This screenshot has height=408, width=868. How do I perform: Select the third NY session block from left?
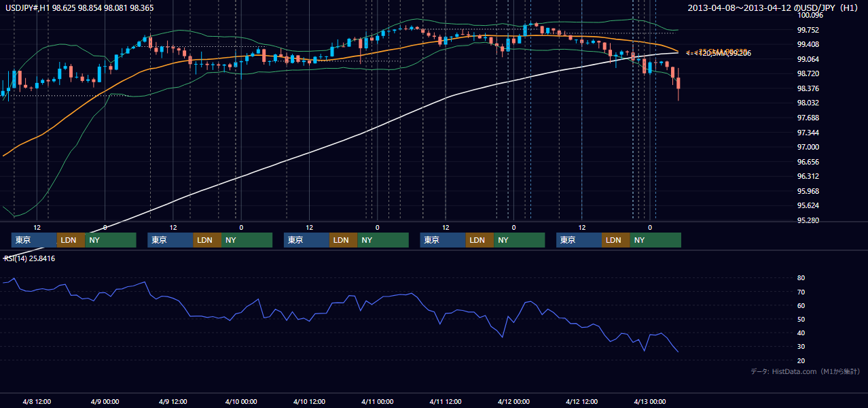pos(383,240)
